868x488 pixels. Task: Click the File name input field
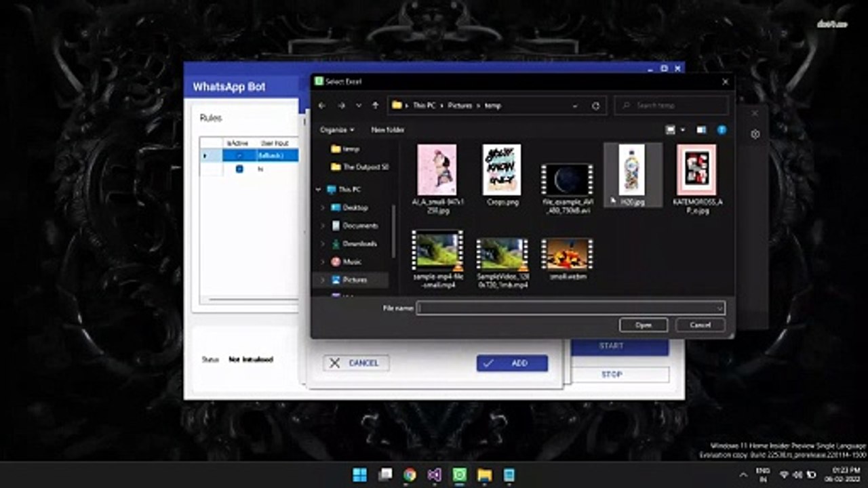click(x=571, y=308)
